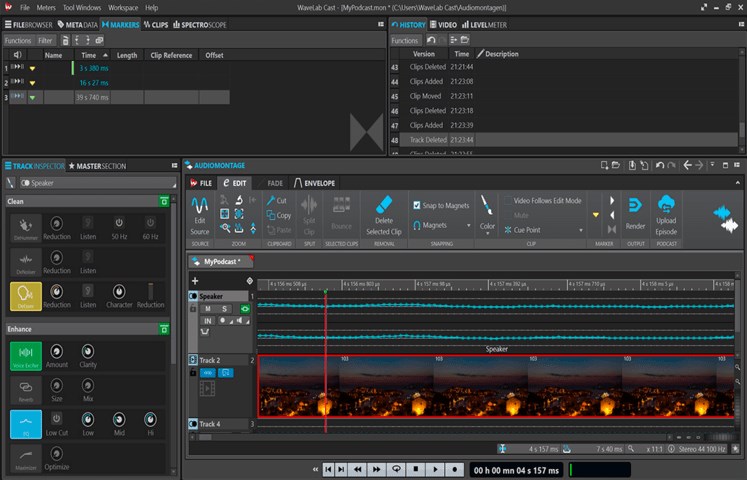The width and height of the screenshot is (747, 480).
Task: Mute the Speaker track
Action: (x=207, y=309)
